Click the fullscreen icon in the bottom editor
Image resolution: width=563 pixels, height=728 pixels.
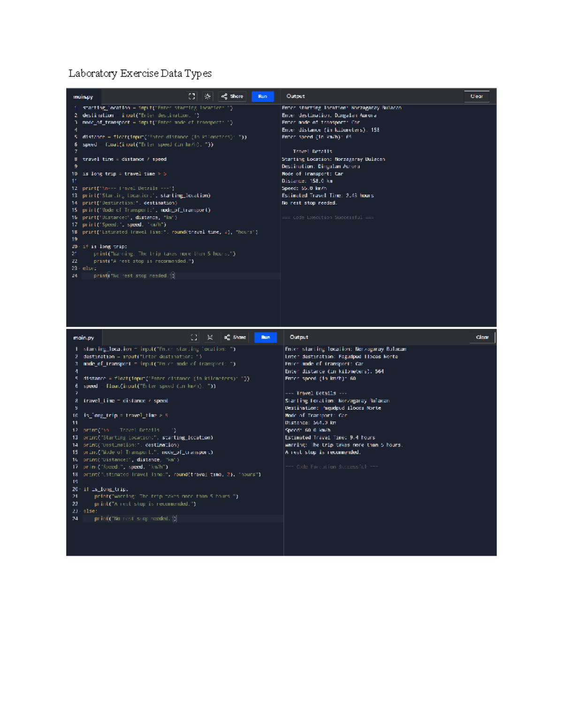click(194, 338)
